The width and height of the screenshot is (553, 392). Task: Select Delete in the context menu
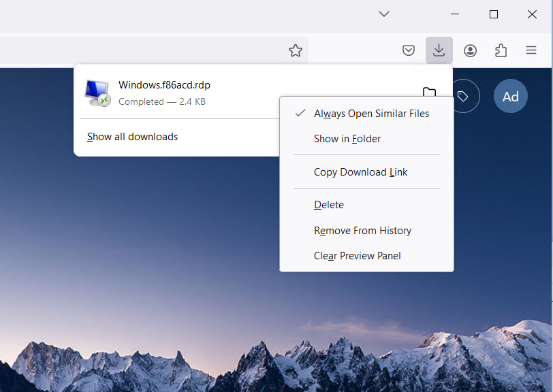[329, 205]
